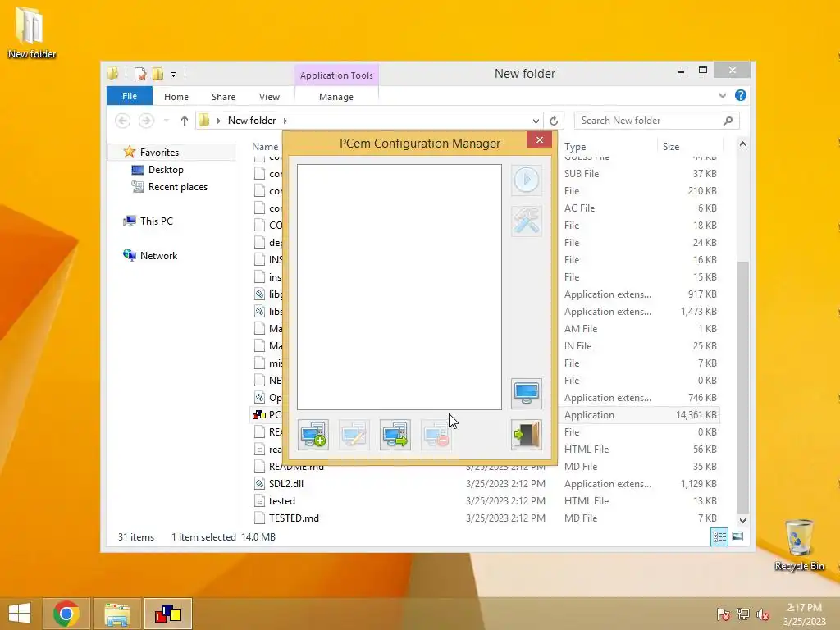Open the address bar history dropdown

coord(535,121)
